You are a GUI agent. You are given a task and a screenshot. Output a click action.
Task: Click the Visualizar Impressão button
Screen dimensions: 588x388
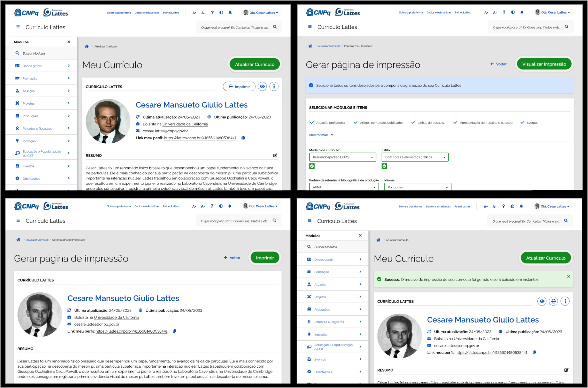[544, 64]
